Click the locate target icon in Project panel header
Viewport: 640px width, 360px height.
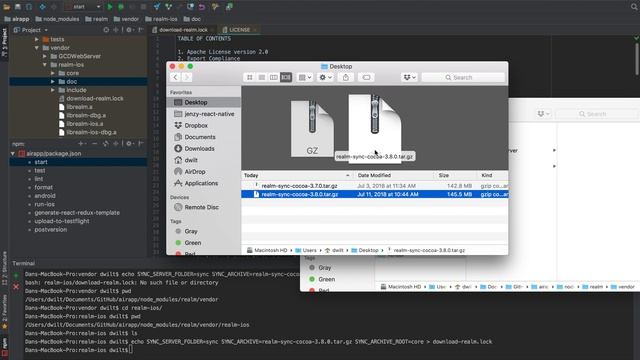click(106, 30)
